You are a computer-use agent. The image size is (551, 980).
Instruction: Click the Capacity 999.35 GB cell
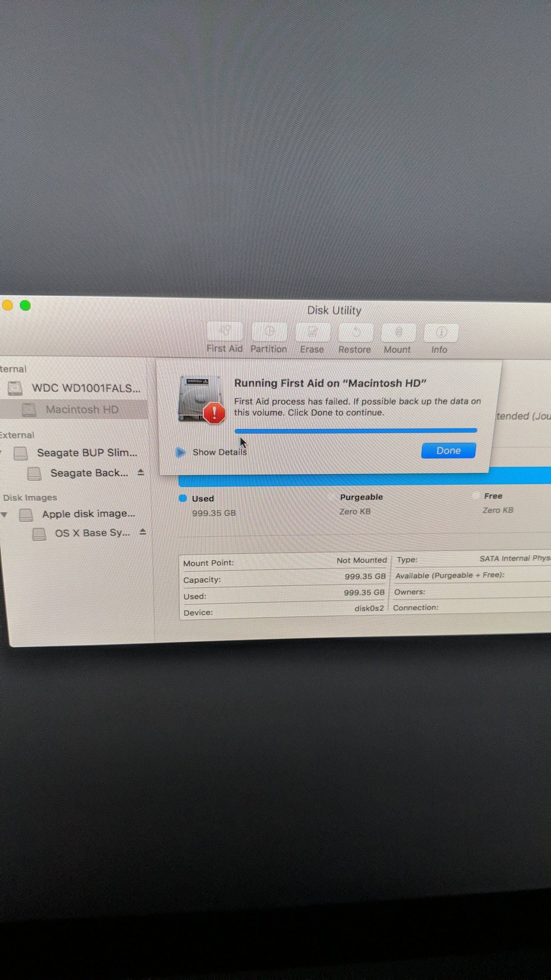(x=366, y=576)
